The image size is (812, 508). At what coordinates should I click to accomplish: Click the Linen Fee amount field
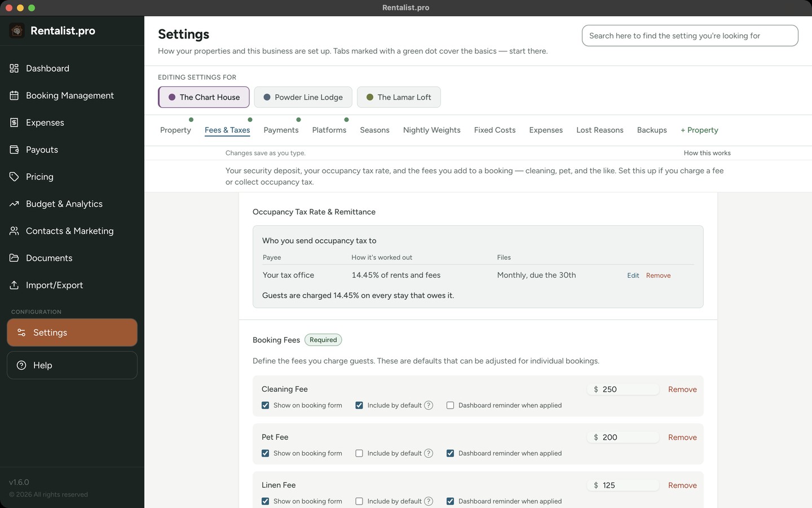[623, 485]
